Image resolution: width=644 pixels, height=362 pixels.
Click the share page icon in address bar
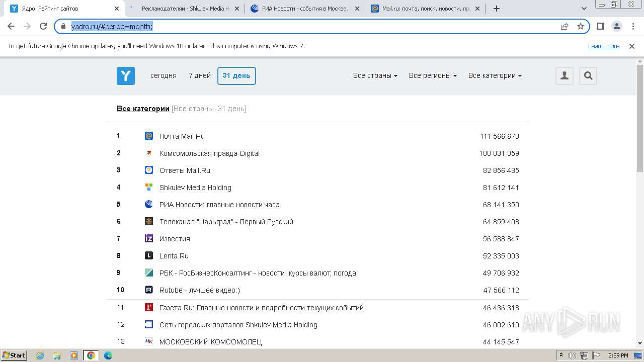565,26
